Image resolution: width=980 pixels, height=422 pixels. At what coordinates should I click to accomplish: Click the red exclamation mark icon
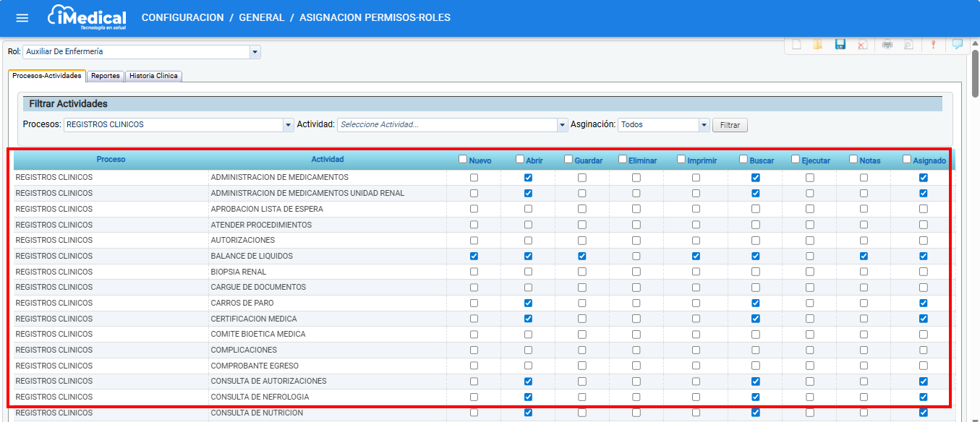point(934,45)
